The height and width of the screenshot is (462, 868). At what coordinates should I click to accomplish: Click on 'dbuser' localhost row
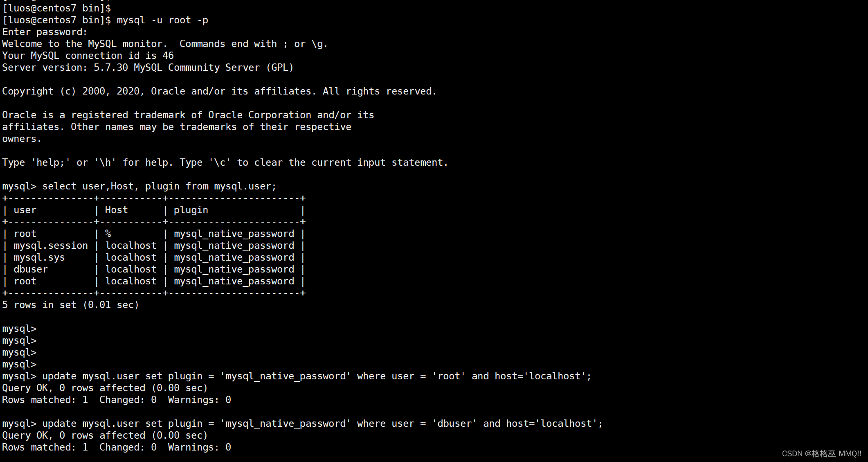click(x=152, y=270)
